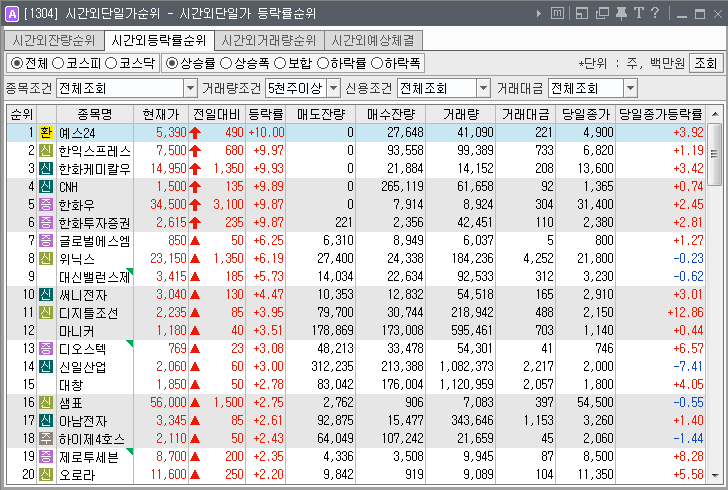
Task: Select the 대창 stock name
Action: coord(71,385)
